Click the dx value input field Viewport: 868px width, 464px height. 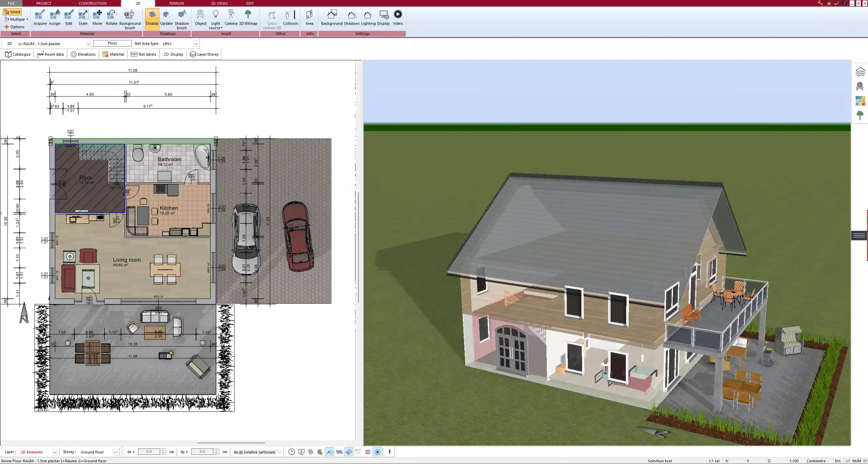pyautogui.click(x=149, y=452)
